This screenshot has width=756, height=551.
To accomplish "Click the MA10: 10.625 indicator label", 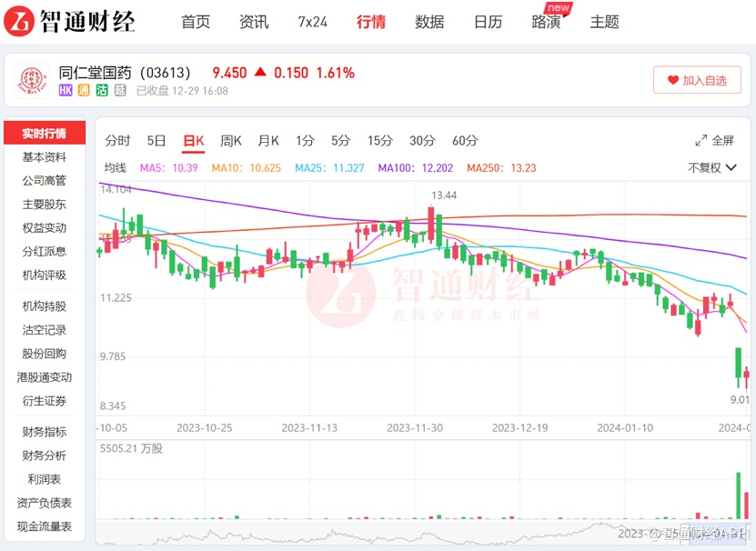I will pyautogui.click(x=246, y=168).
